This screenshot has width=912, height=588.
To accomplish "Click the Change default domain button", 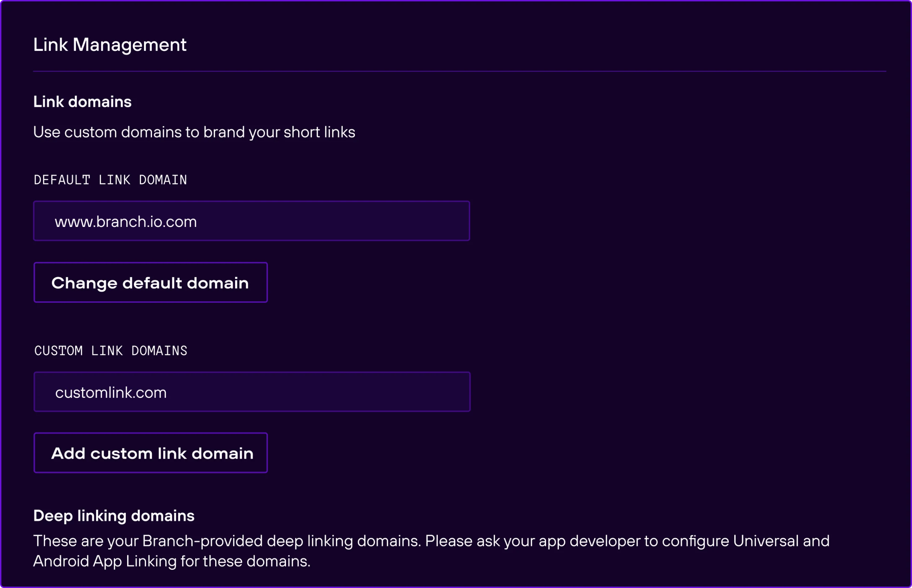I will click(x=150, y=282).
